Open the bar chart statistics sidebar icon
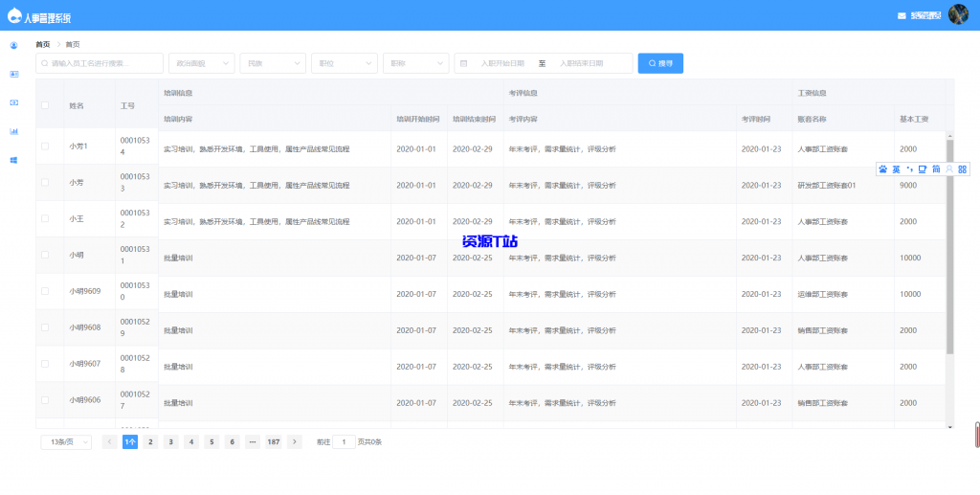Viewport: 980px width, 495px height. point(13,131)
